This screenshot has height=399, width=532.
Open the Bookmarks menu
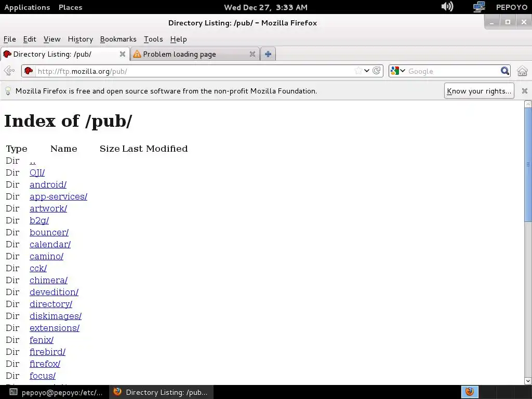tap(118, 39)
